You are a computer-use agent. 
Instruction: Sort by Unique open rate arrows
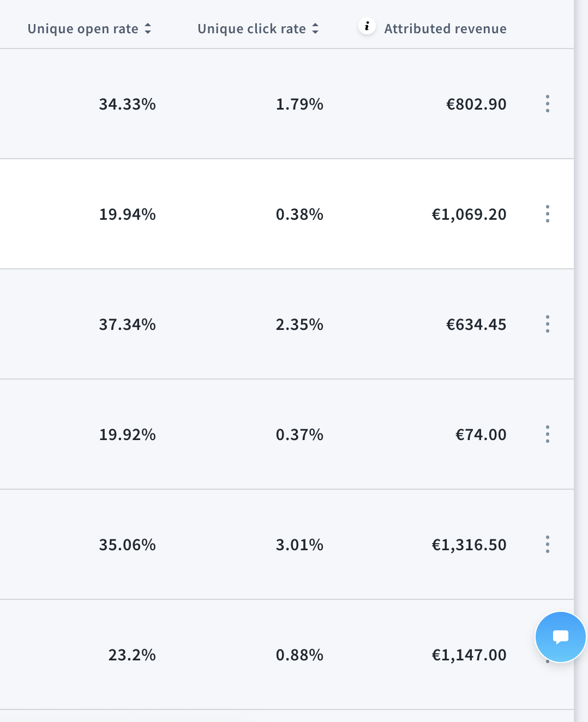click(x=148, y=29)
